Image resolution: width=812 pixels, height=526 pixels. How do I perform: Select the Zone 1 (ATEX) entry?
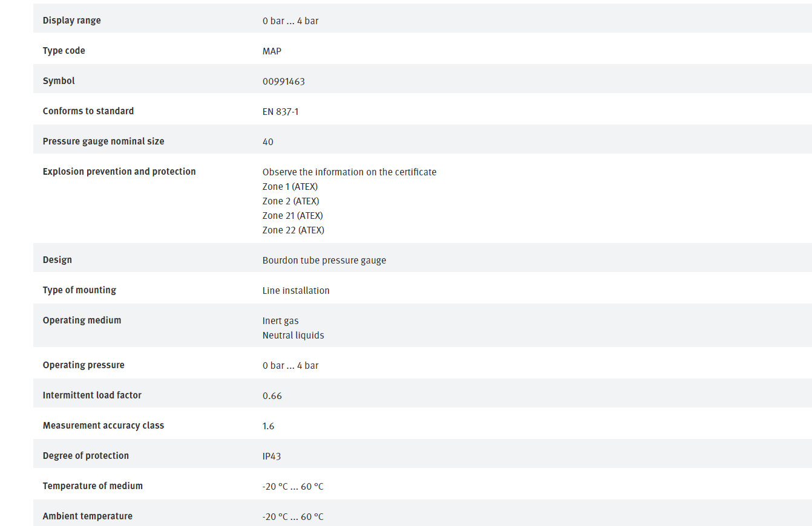tap(290, 187)
